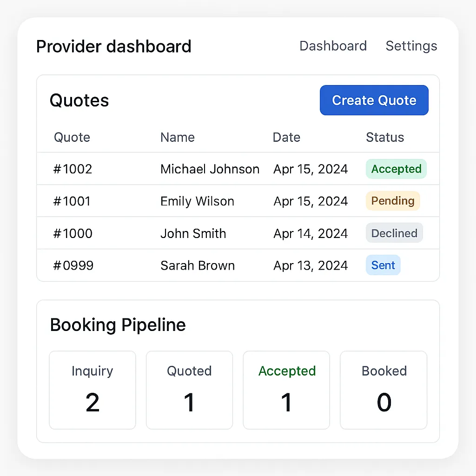Click the Date column header

[286, 138]
